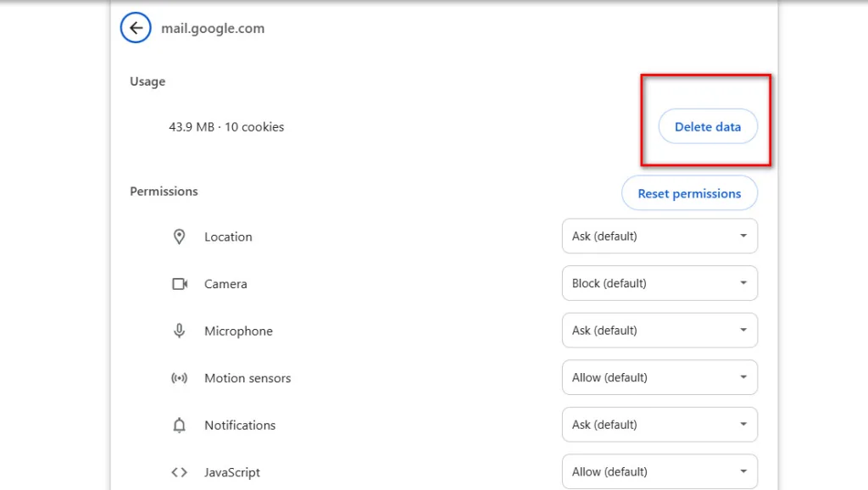The height and width of the screenshot is (490, 868).
Task: Open the Location permission dropdown
Action: 659,236
